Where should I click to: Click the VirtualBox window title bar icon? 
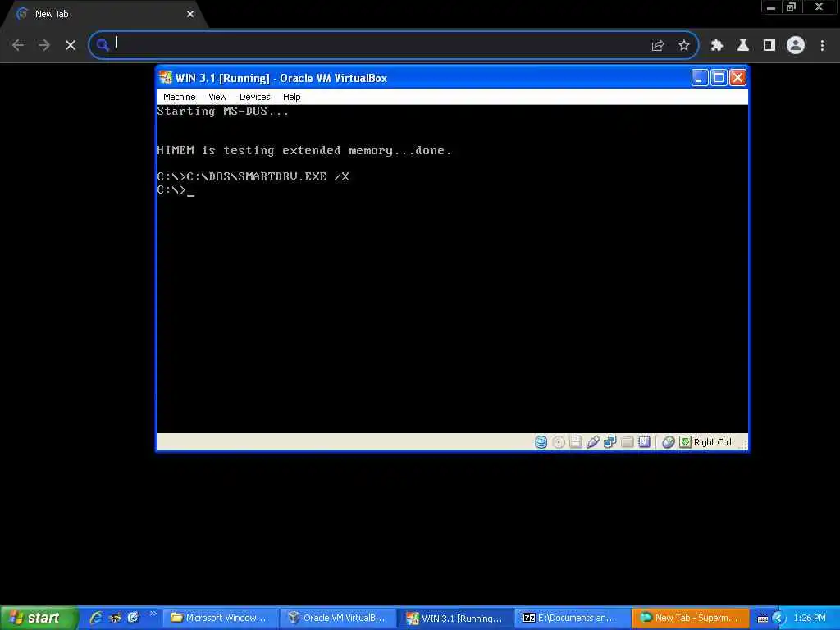pos(166,78)
